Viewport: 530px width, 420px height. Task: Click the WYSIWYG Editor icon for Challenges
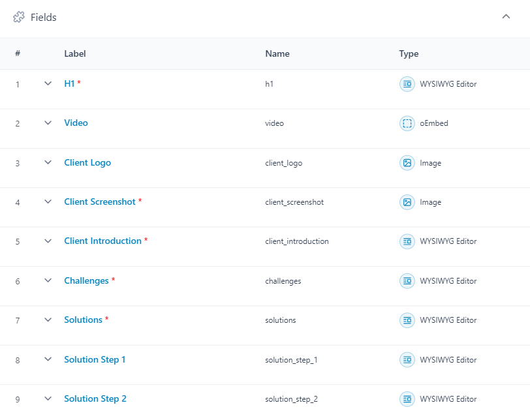click(x=407, y=281)
